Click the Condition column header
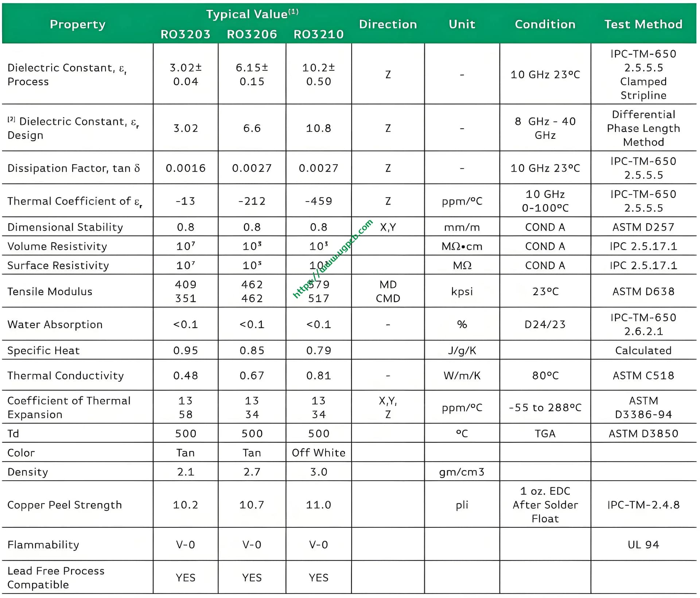This screenshot has width=700, height=598. [x=545, y=24]
